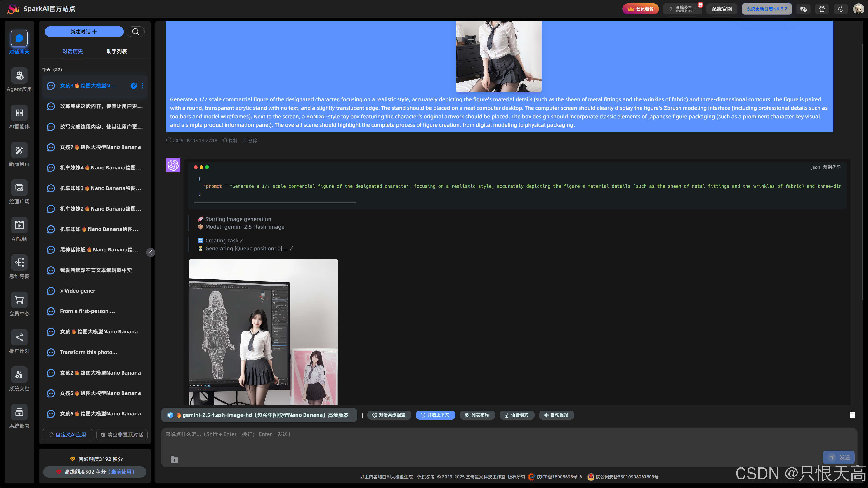This screenshot has height=488, width=868.
Task: Click the WeChat icon in top bar
Action: pos(803,9)
